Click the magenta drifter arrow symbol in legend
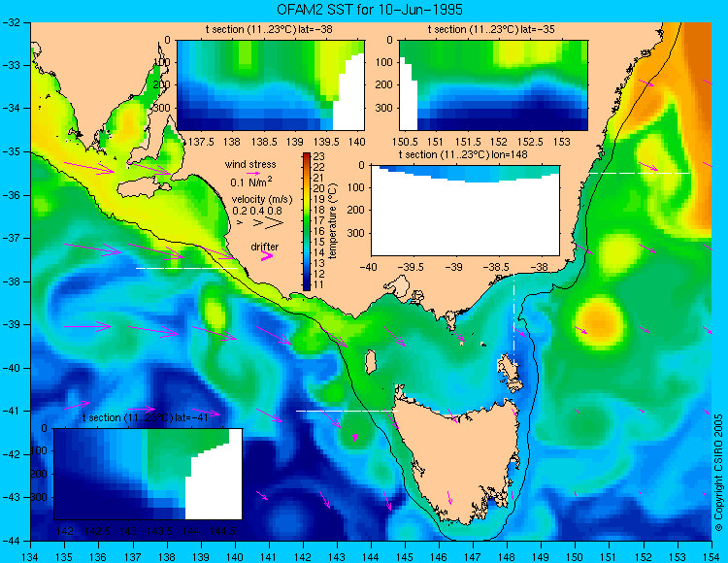728x563 pixels. (267, 255)
